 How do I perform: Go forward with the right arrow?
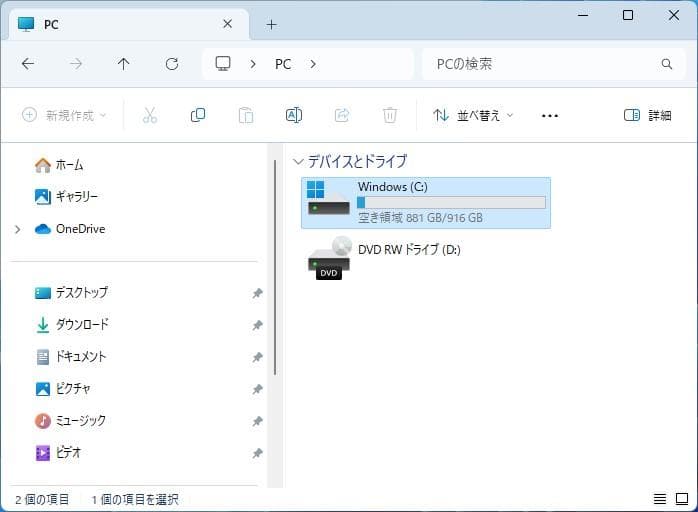(76, 64)
